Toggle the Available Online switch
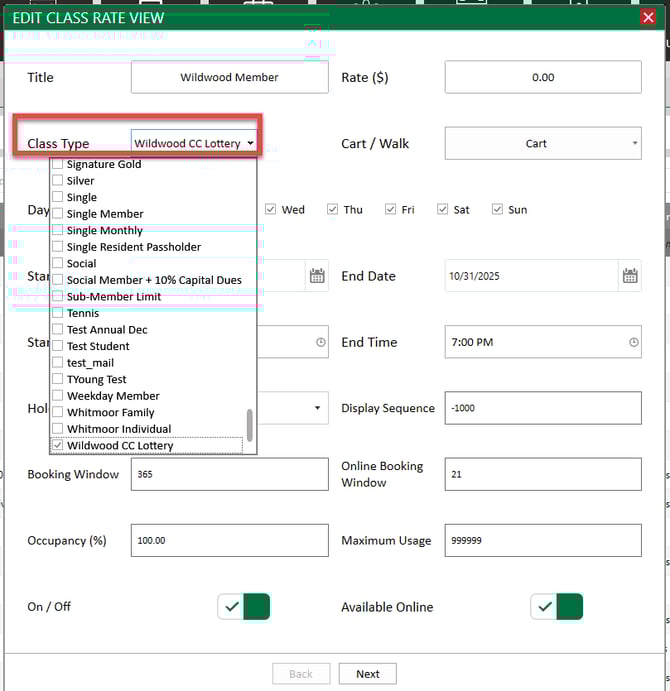Viewport: 670px width, 691px height. tap(556, 606)
